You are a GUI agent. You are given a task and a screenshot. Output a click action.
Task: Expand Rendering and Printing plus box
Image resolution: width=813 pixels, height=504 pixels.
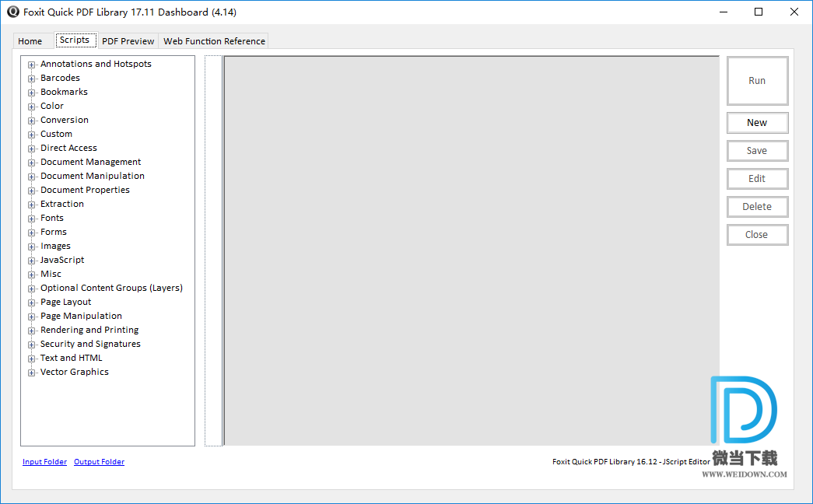coord(32,331)
